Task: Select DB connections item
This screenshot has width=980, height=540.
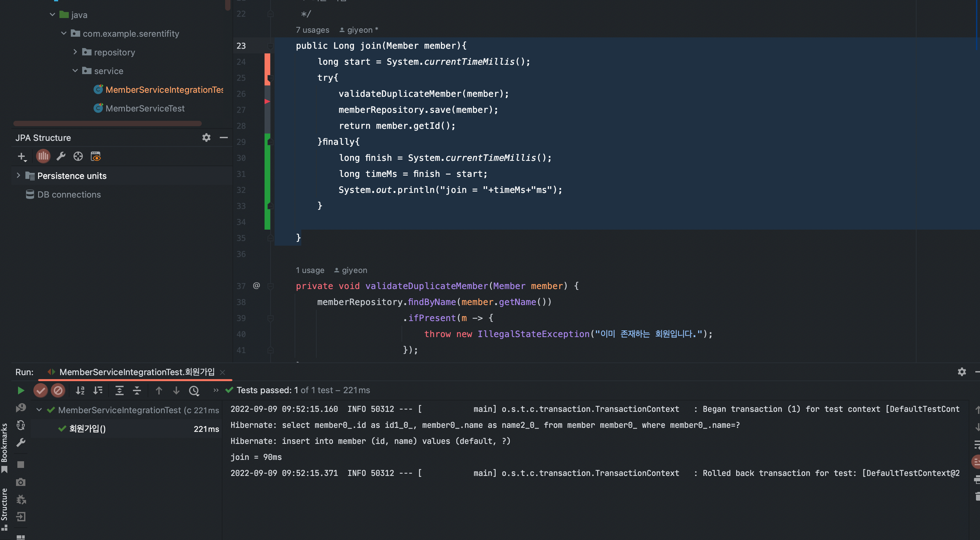Action: [63, 194]
